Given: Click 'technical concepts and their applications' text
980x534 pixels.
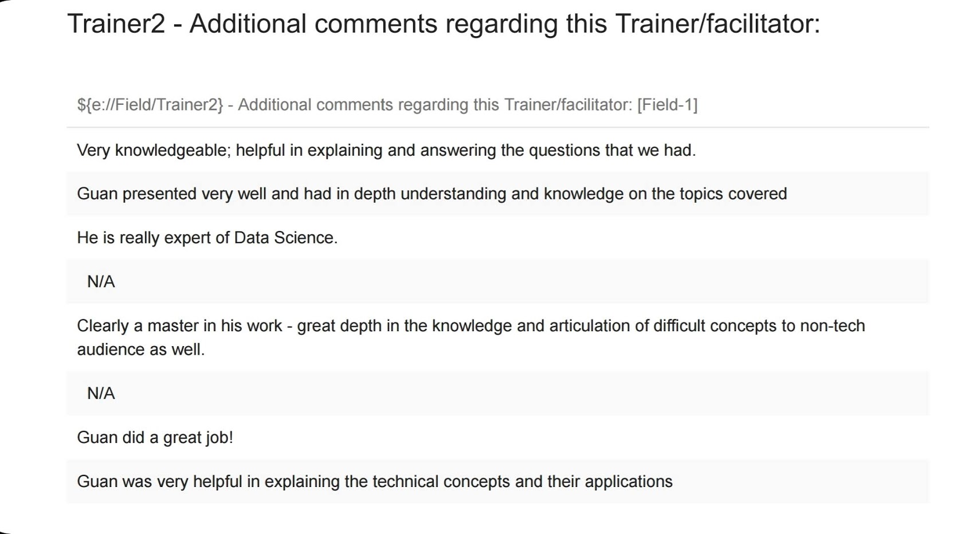Looking at the screenshot, I should click(523, 481).
